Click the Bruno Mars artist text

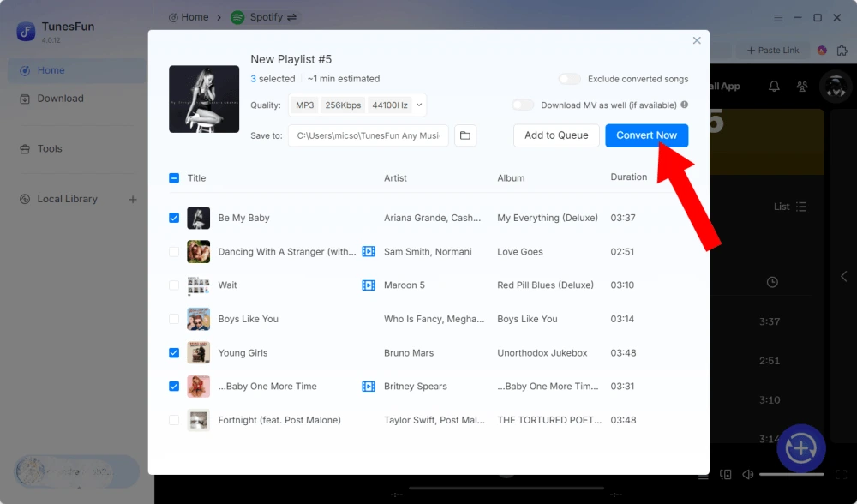pos(409,352)
